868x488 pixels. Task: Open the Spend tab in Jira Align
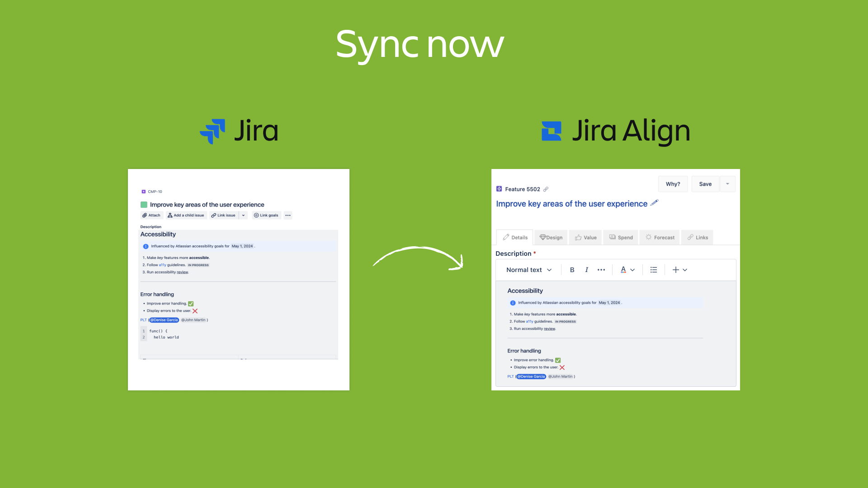pos(622,237)
